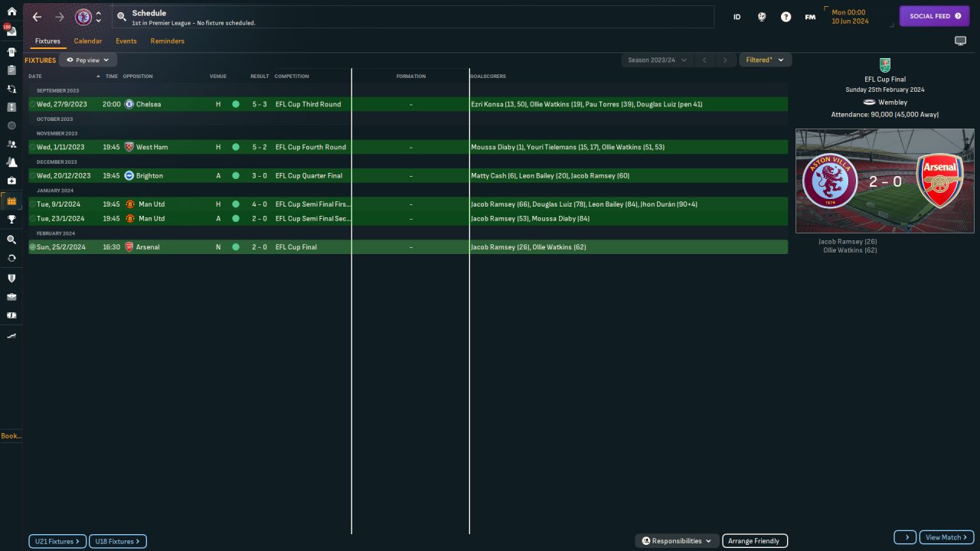Switch to the Events tab
The image size is (980, 551).
point(126,41)
